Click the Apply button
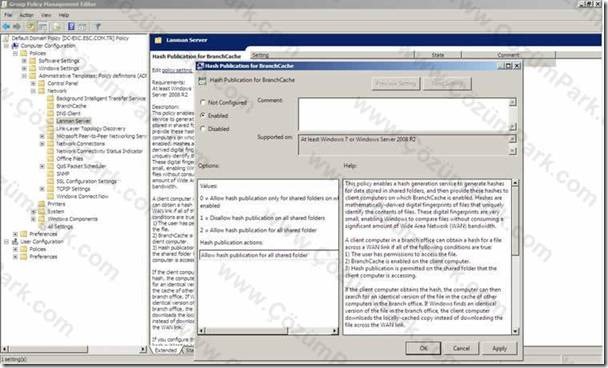608x368 pixels. coord(499,348)
